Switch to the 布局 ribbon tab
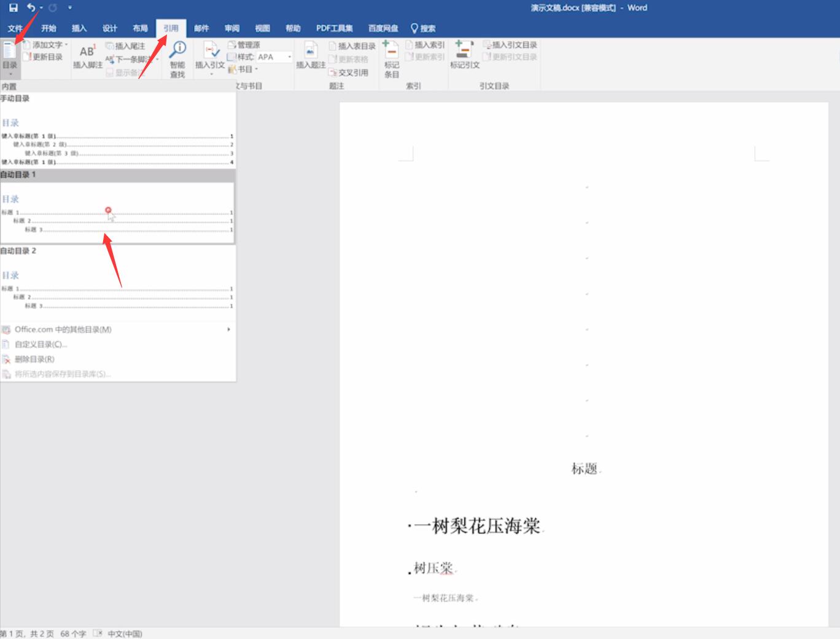840x639 pixels. (x=140, y=28)
